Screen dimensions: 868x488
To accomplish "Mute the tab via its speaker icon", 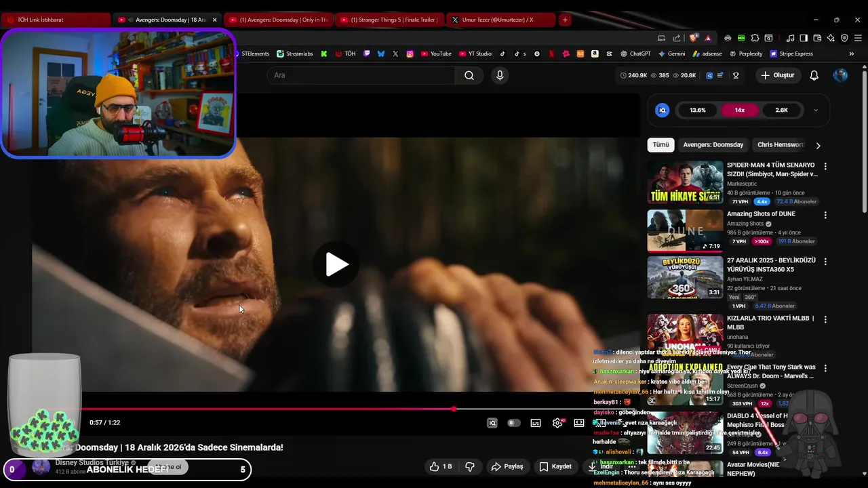I will [130, 20].
